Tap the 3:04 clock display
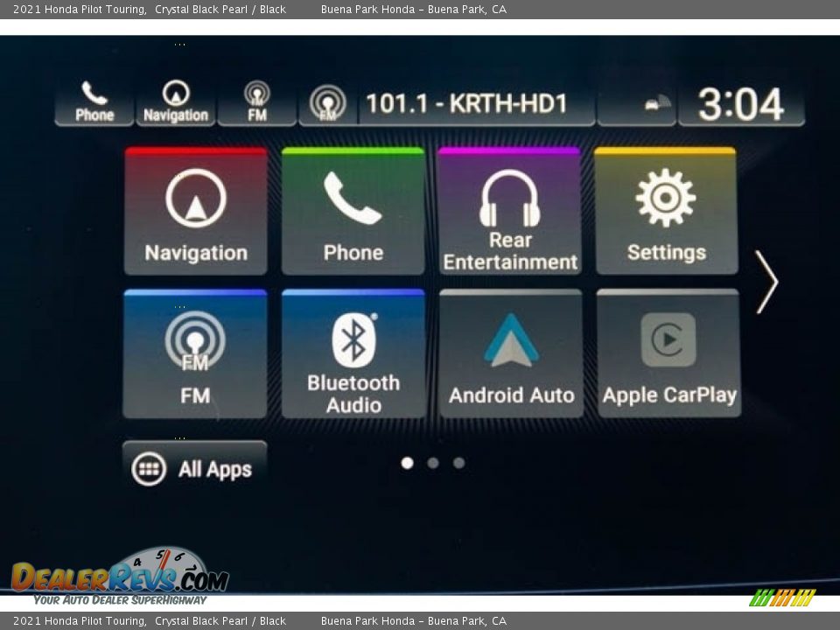840x630 pixels. coord(740,104)
